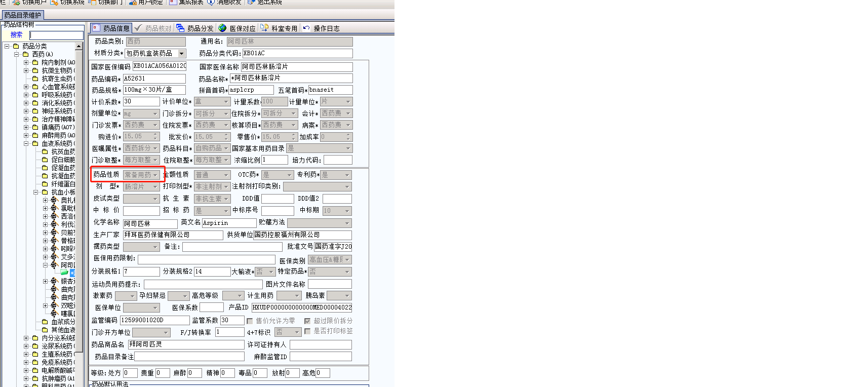The width and height of the screenshot is (868, 387).
Task: Click the 血浆成分 folder icon
Action: 45,322
